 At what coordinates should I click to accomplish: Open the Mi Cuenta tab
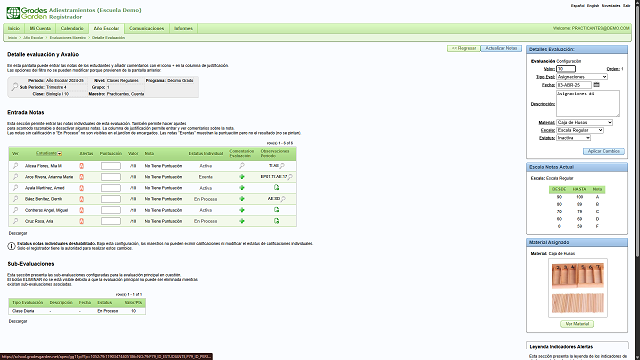coord(40,28)
